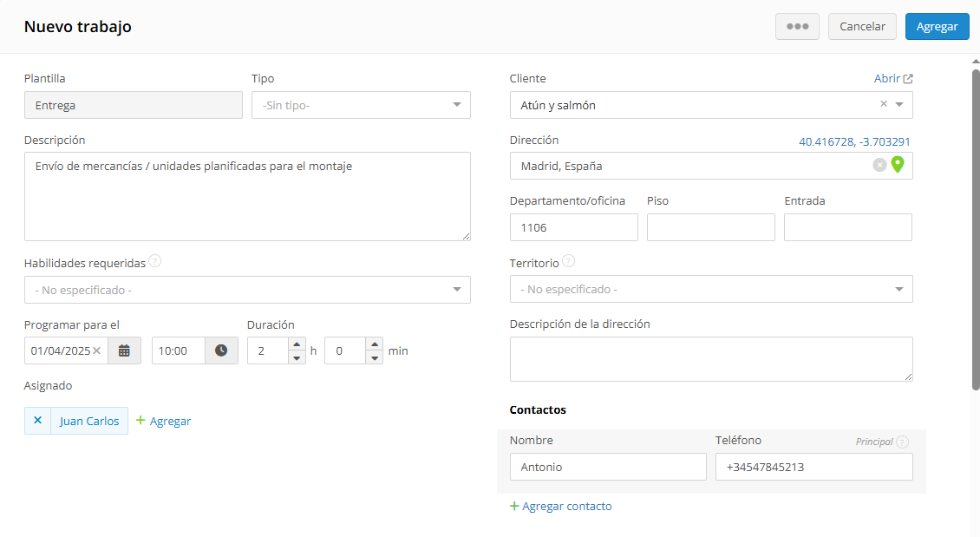Click the Plantilla field showing Entrega
The width and height of the screenshot is (980, 537).
(134, 105)
